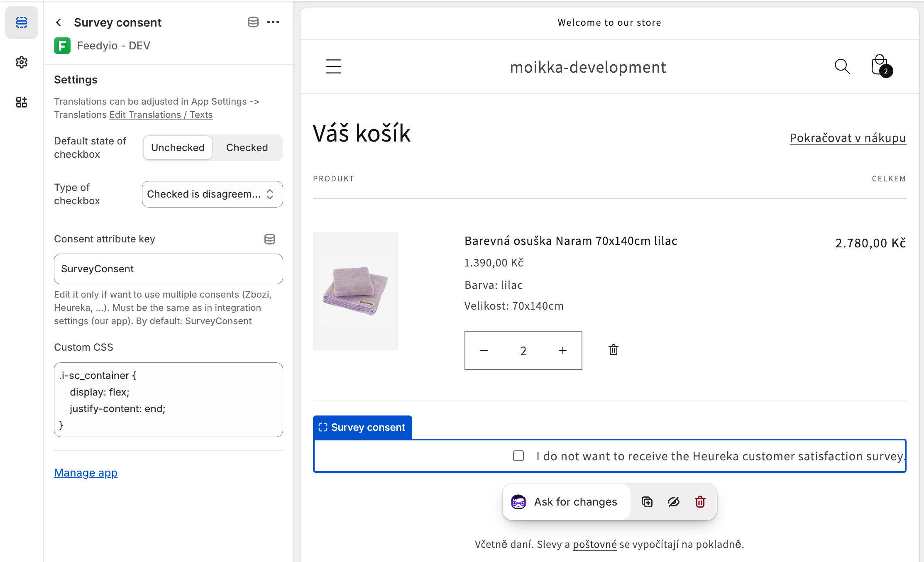Click the SurveyConsent attribute key field

pyautogui.click(x=168, y=269)
